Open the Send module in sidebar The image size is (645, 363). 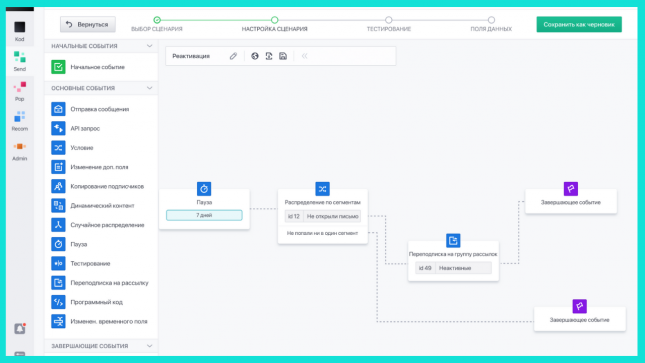tap(19, 61)
